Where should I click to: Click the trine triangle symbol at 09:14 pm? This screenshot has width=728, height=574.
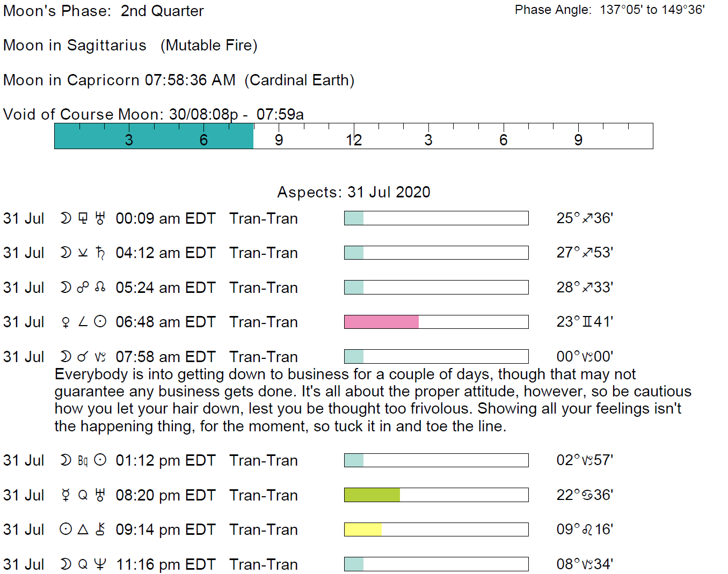click(83, 529)
